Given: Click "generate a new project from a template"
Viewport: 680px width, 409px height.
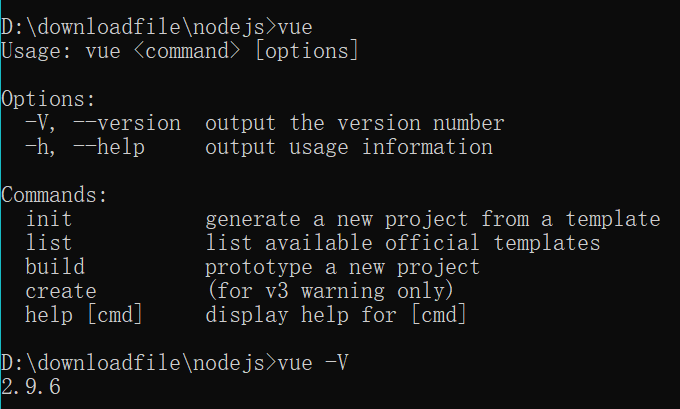Looking at the screenshot, I should 432,219.
